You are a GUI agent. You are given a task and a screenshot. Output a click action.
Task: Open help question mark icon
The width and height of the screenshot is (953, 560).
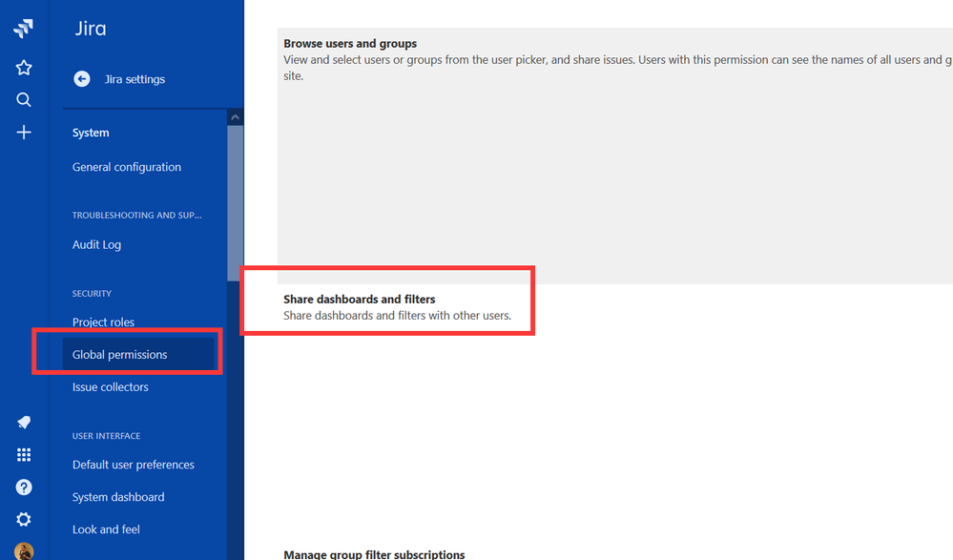[24, 487]
